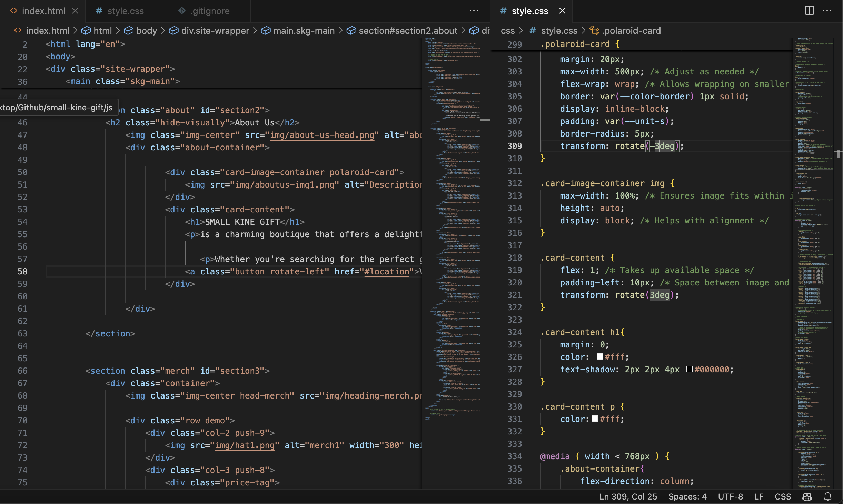Screen dimensions: 843x504
Task: Click the white #fff swatch on line 326
Action: tap(600, 357)
